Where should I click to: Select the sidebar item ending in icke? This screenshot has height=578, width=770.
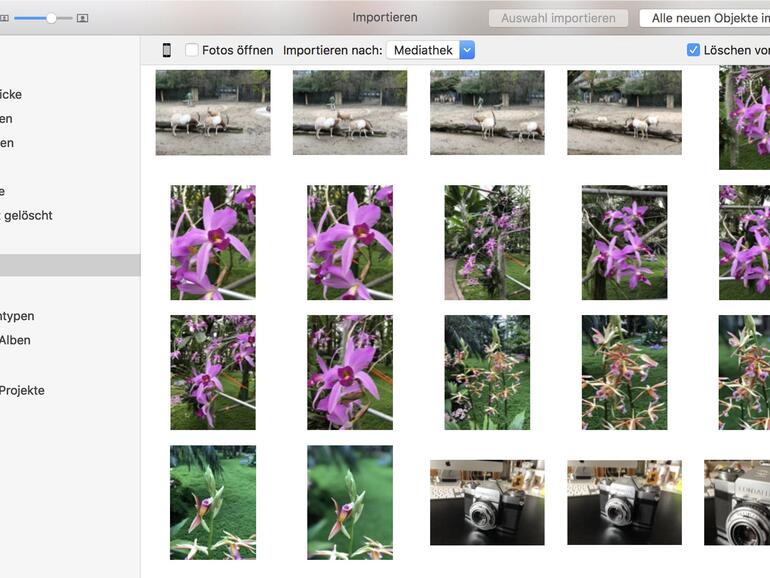pos(11,94)
